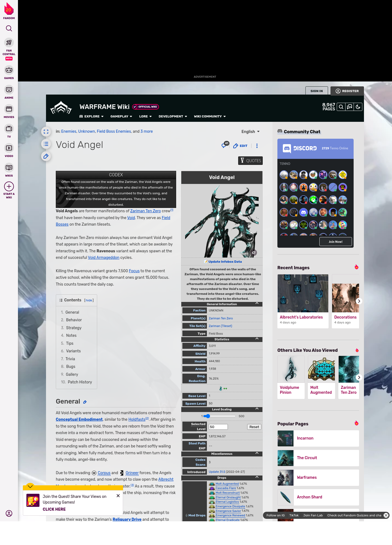Advance Others Like You Also Viewed carousel

click(x=359, y=377)
